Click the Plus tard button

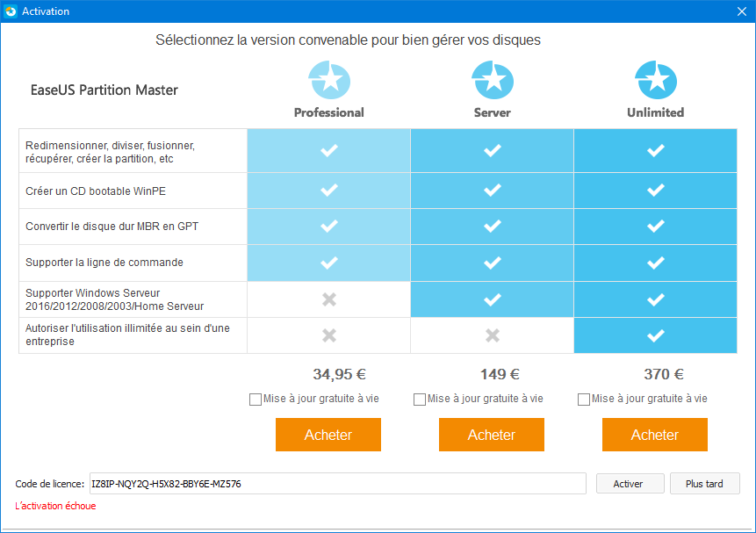[x=704, y=483]
